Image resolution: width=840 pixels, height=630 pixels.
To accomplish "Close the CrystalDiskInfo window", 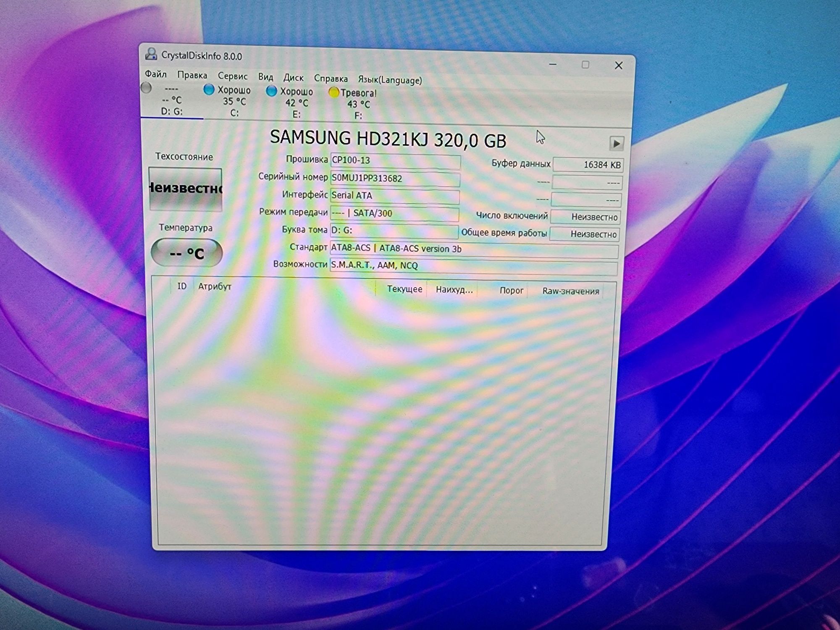I will (x=619, y=66).
